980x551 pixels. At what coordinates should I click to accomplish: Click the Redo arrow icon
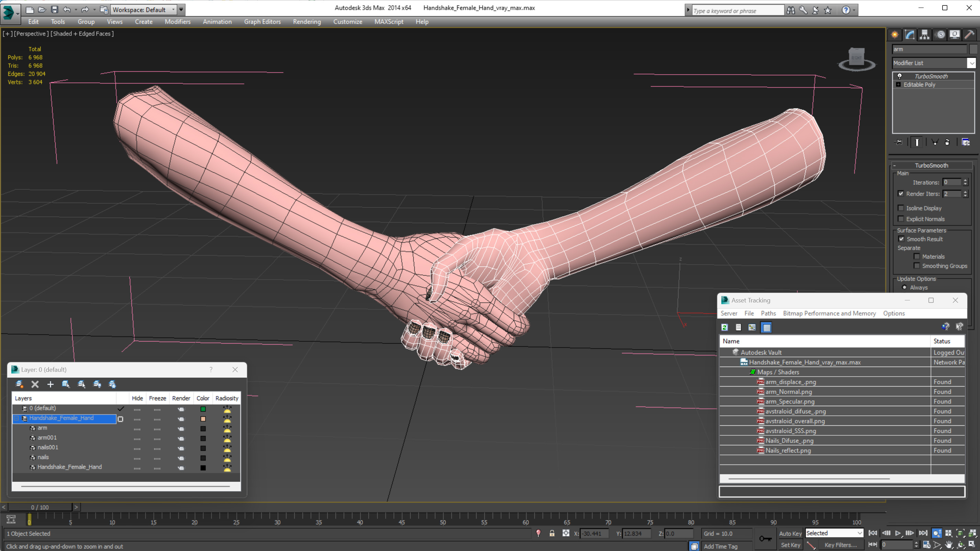click(85, 10)
